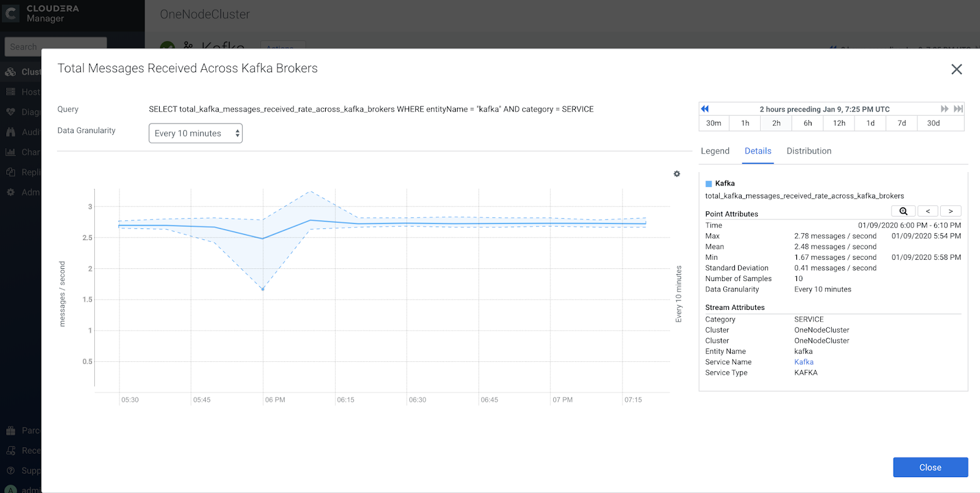Click the Search field in background sidebar
The width and height of the screenshot is (980, 493).
click(56, 47)
